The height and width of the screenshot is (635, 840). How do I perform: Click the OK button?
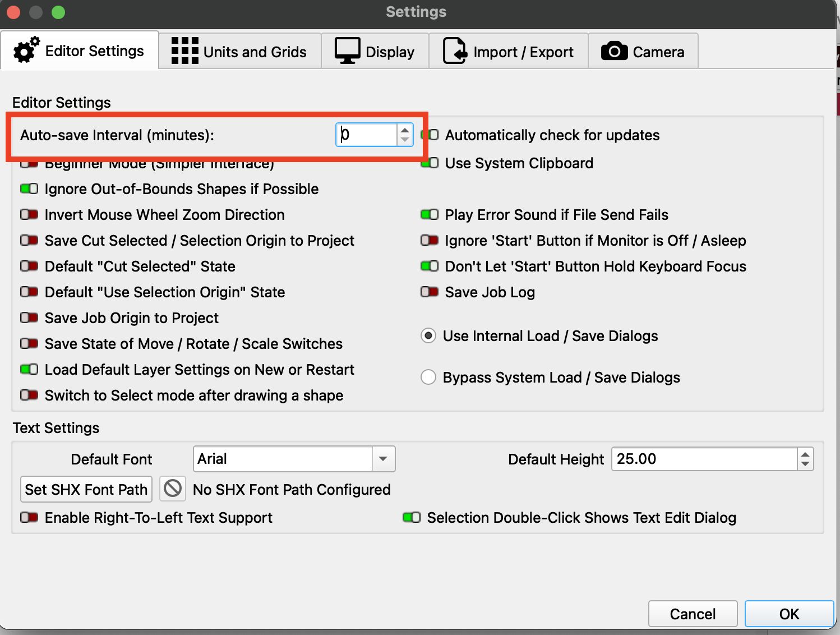coord(789,614)
